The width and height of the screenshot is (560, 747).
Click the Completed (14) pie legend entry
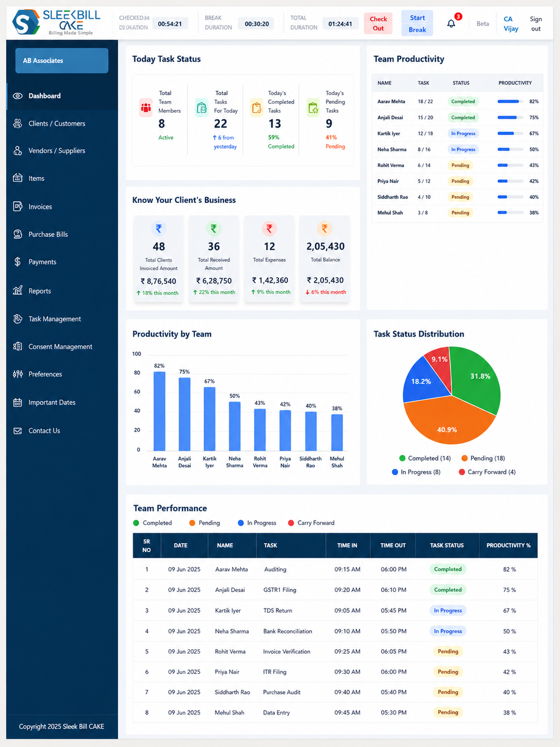click(x=425, y=458)
